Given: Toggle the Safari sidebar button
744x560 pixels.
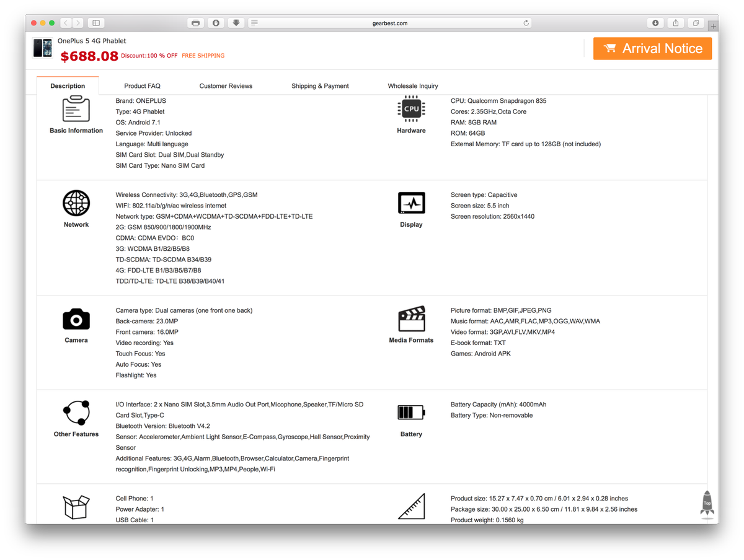Looking at the screenshot, I should pyautogui.click(x=96, y=23).
